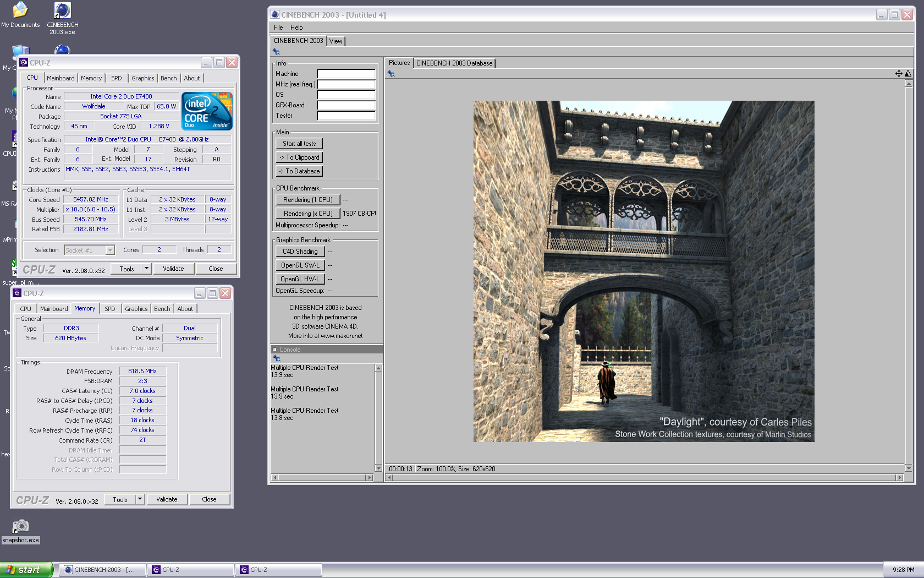Select Mainboard tab in upper CPU-Z window
Screen dimensions: 924x578
point(61,78)
